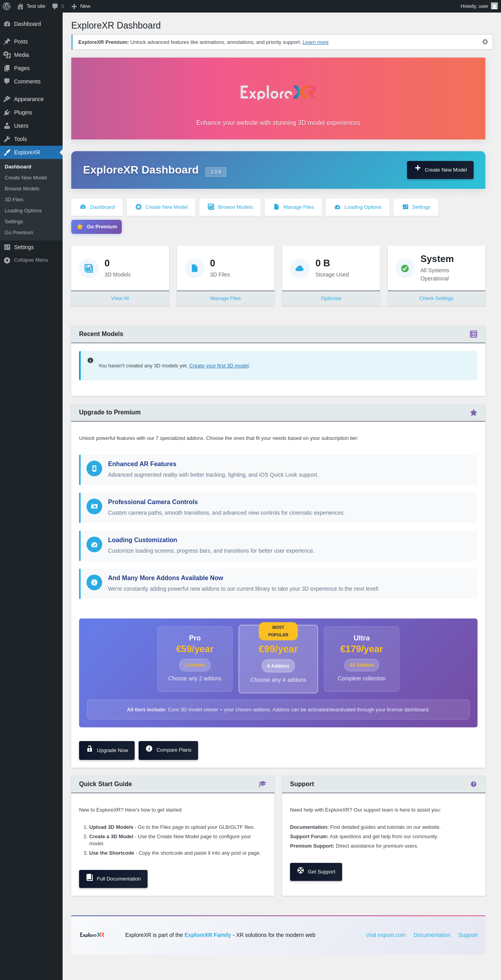Click the ExploreXR logo in footer
The height and width of the screenshot is (980, 501).
92,935
